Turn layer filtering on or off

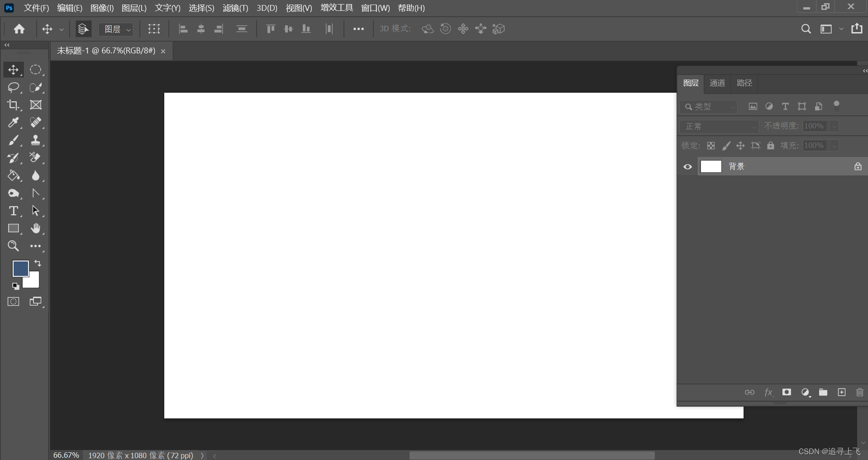pyautogui.click(x=836, y=106)
